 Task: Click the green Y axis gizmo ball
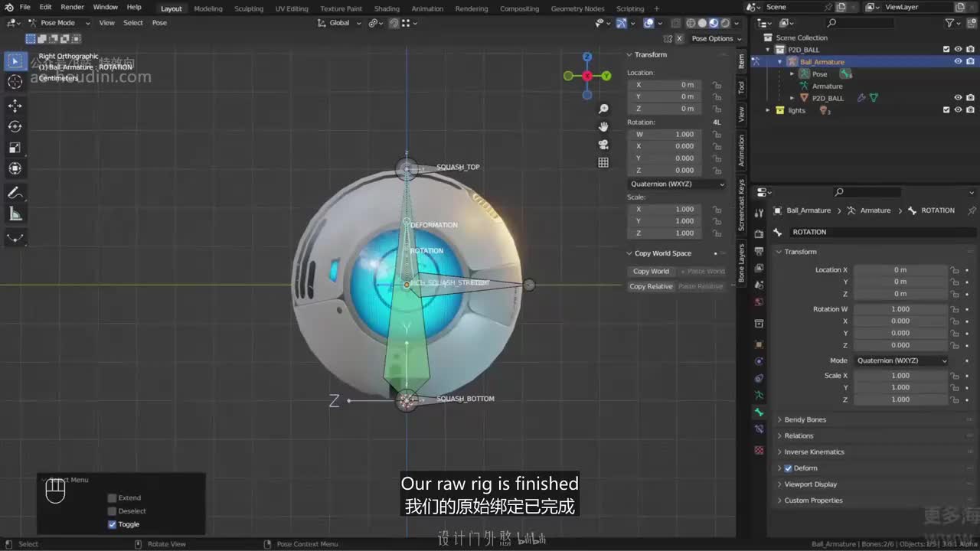pyautogui.click(x=606, y=76)
